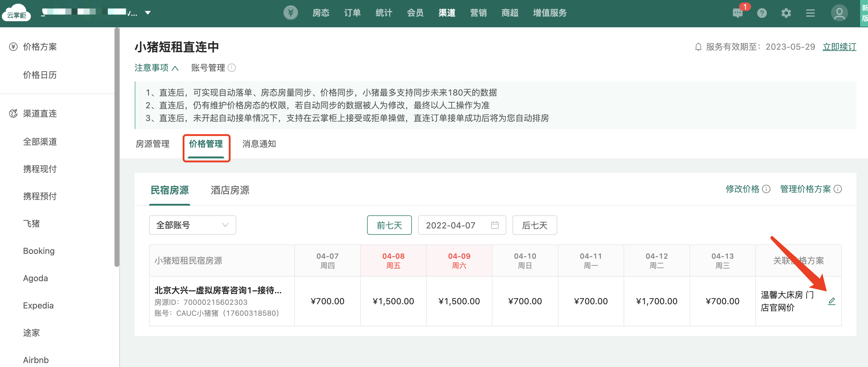Image resolution: width=868 pixels, height=367 pixels.
Task: Click info icon beside 修改价格
Action: 766,189
